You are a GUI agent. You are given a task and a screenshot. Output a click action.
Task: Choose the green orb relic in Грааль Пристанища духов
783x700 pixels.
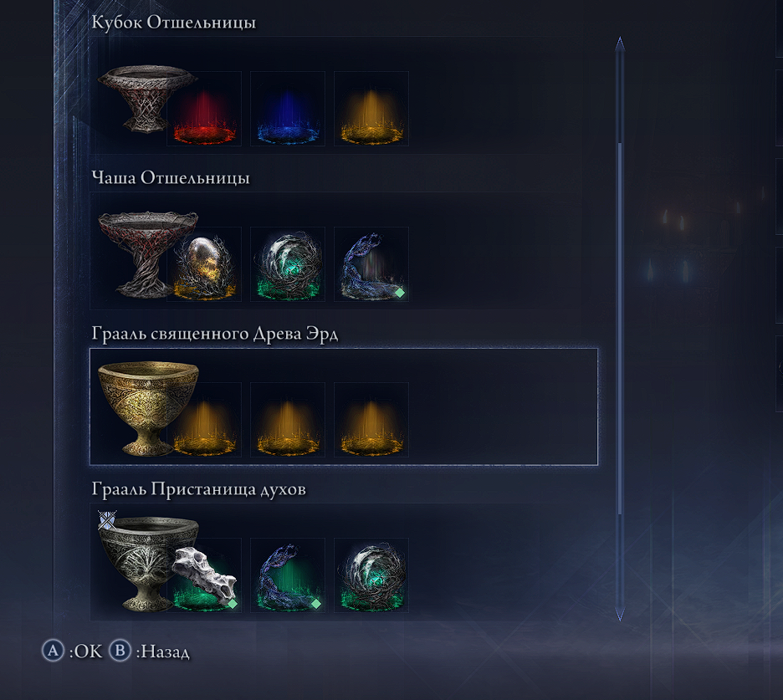click(371, 575)
